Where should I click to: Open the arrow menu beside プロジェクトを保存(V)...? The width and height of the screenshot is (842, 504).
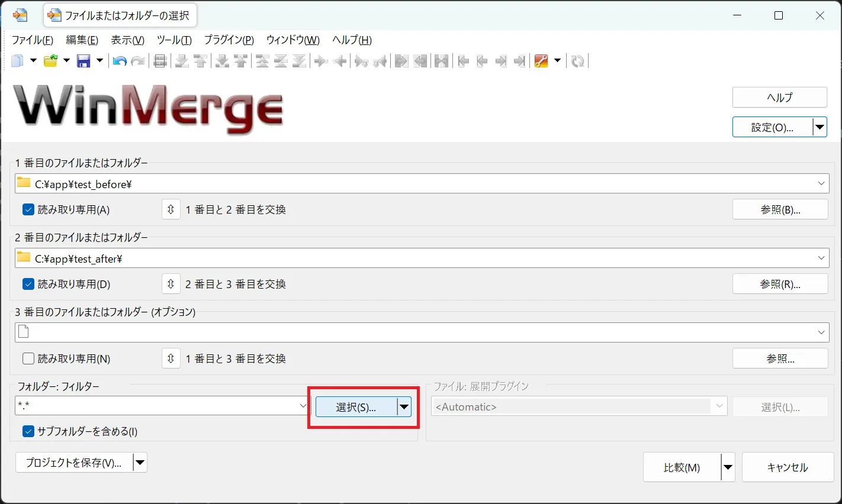(140, 463)
